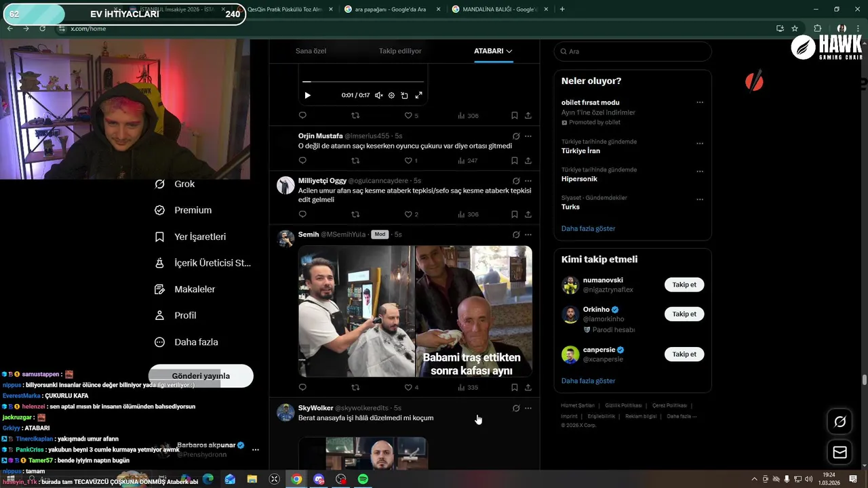Expand the video to fullscreen
The height and width of the screenshot is (488, 868).
coord(418,96)
